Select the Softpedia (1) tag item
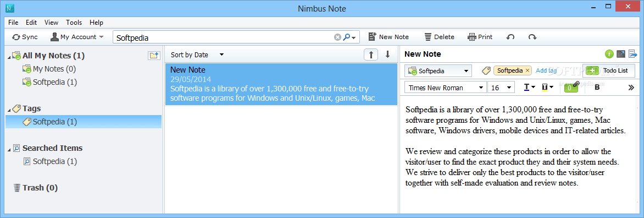 (84, 122)
